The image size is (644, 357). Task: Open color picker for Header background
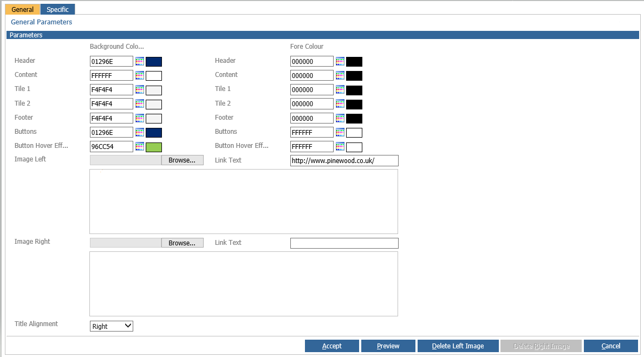click(140, 62)
